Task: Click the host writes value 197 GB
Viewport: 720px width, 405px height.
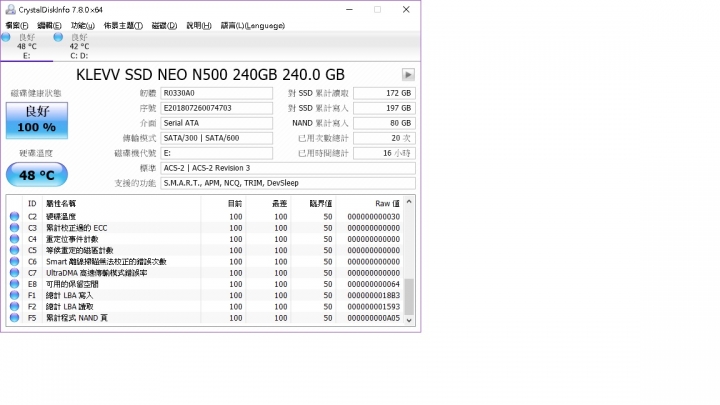Action: pyautogui.click(x=384, y=108)
